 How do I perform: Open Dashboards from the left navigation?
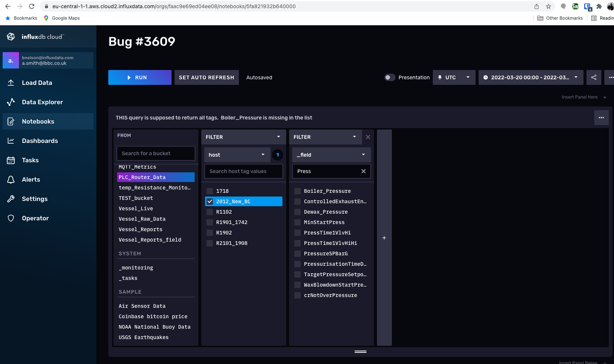tap(40, 141)
